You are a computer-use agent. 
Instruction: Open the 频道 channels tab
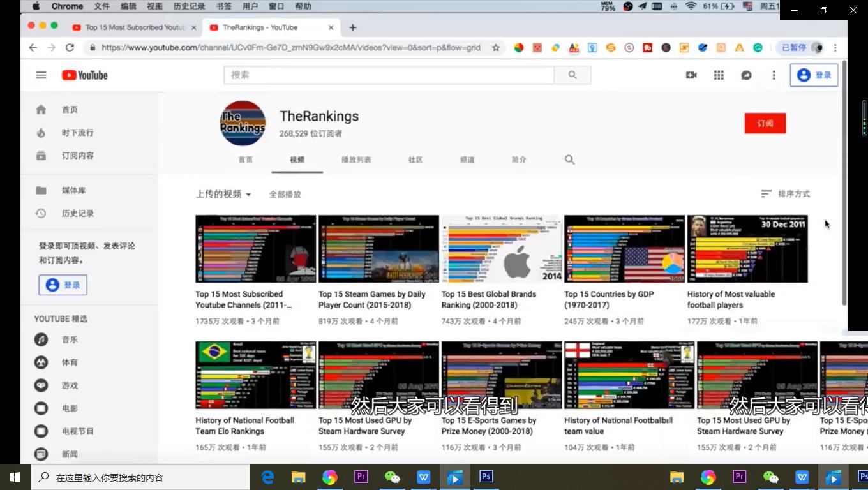click(467, 160)
